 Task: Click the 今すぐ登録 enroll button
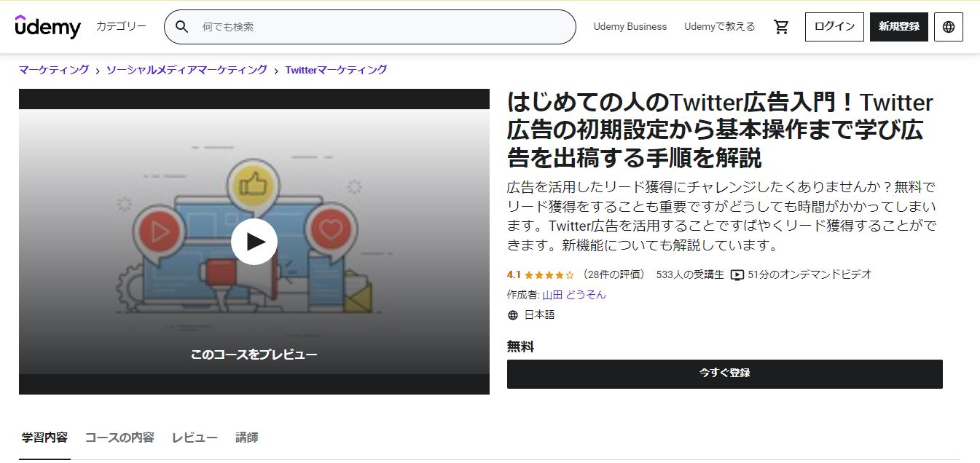coord(725,373)
